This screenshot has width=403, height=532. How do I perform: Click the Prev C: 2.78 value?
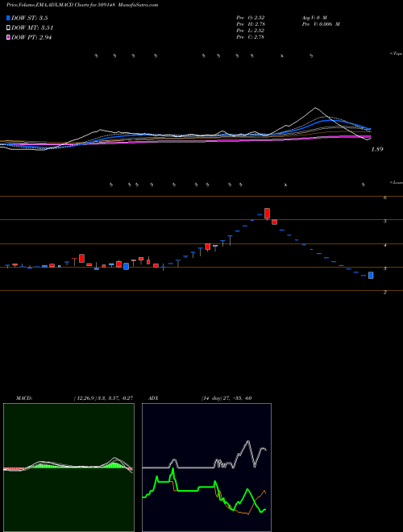(251, 37)
